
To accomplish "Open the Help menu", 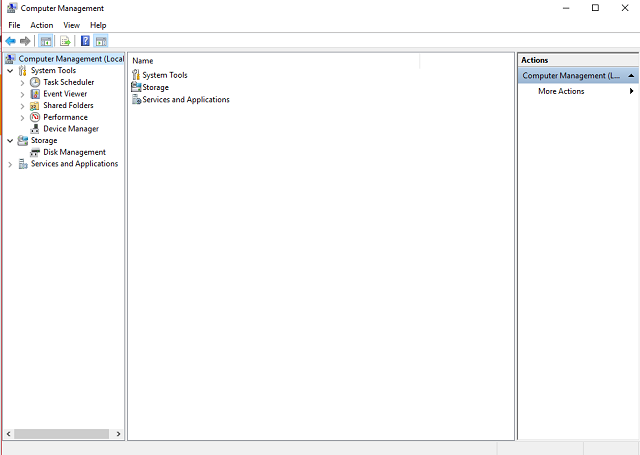I will 98,25.
